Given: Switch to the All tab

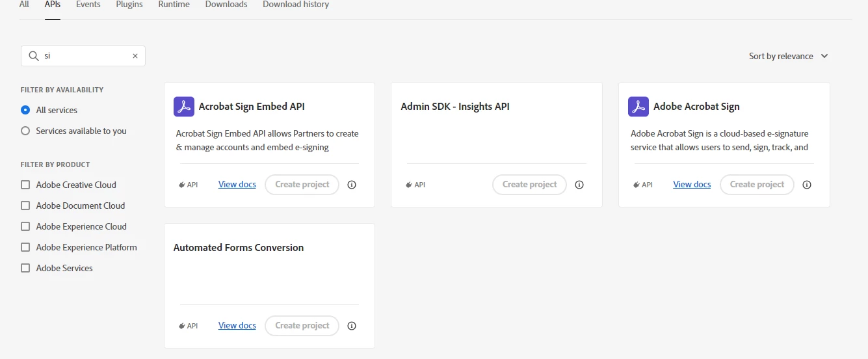Looking at the screenshot, I should click(24, 5).
